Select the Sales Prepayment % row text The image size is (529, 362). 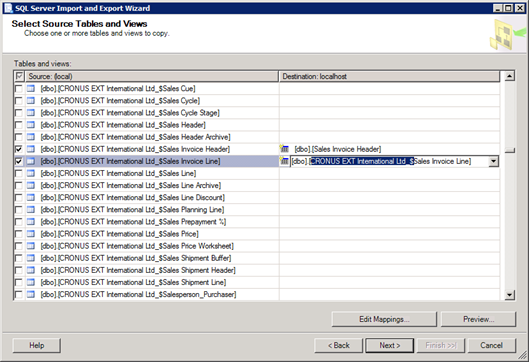pyautogui.click(x=133, y=222)
